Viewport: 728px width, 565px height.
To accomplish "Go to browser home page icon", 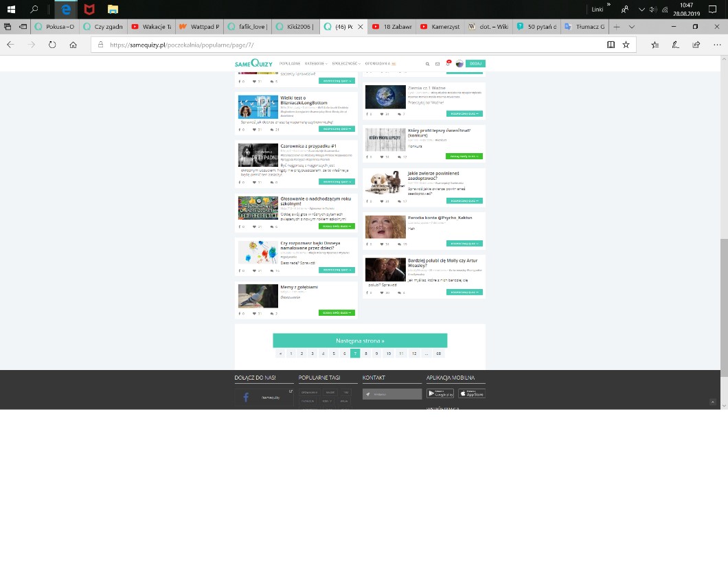I will (73, 45).
